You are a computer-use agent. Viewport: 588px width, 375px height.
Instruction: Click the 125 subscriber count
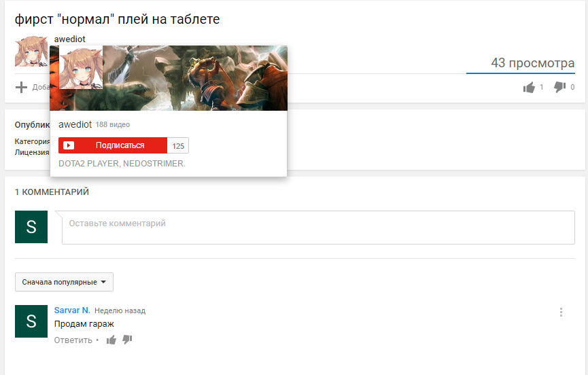coord(178,146)
